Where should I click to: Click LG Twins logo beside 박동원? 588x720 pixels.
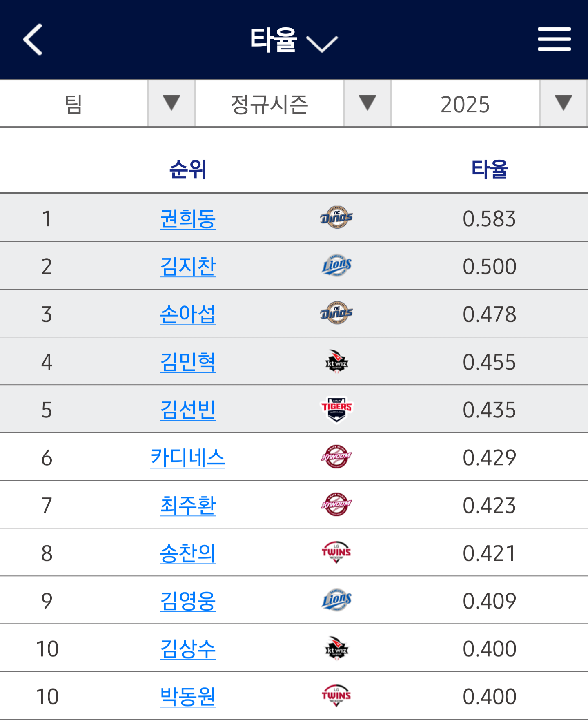point(336,696)
